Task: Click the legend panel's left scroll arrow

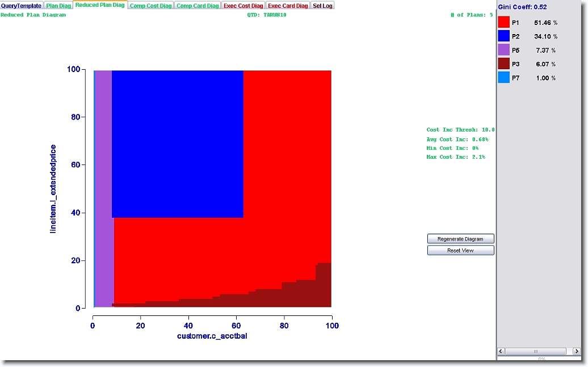Action: point(501,351)
